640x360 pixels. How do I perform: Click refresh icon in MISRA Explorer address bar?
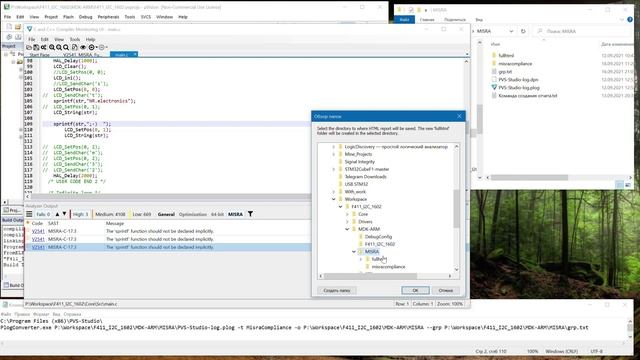pos(523,31)
